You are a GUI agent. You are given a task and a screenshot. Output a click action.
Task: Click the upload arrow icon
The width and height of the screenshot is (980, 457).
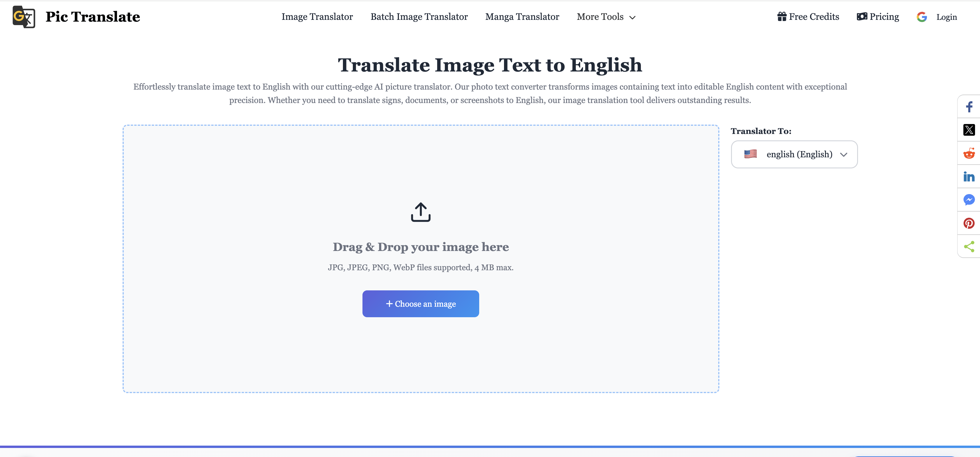420,212
